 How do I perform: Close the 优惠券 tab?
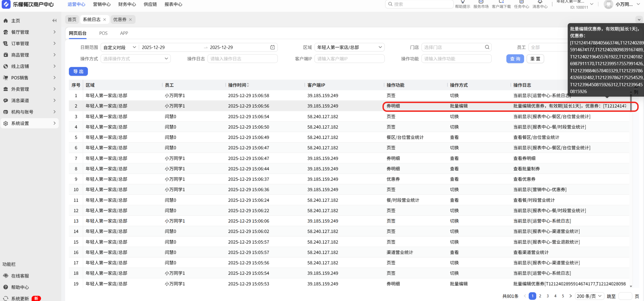[130, 19]
